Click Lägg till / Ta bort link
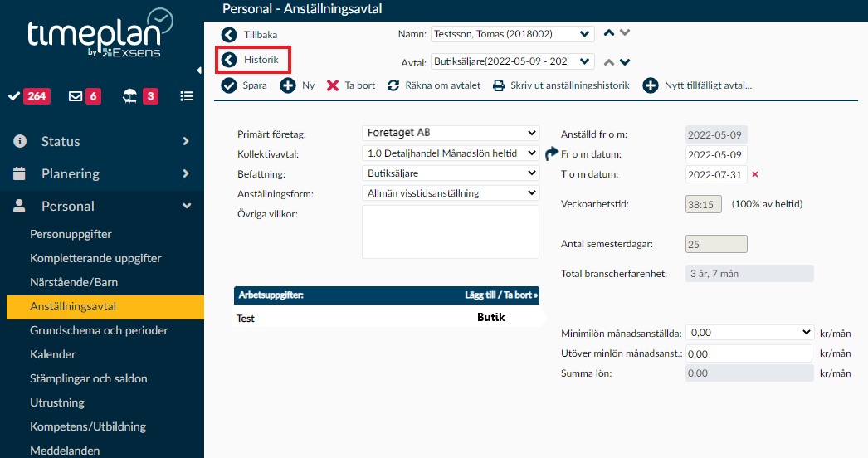Viewport: 868px width, 458px height. click(500, 295)
